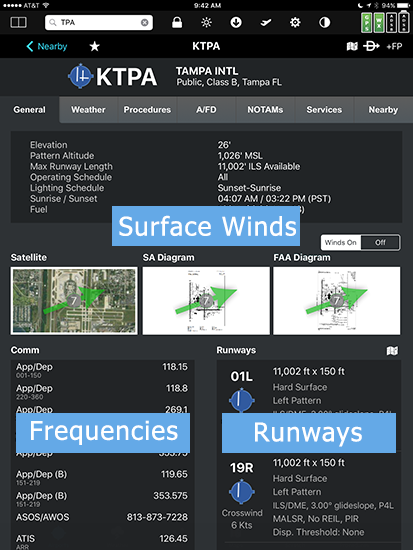Select App/Dep (B) 119.65 frequency
The height and width of the screenshot is (550, 413).
coord(102,477)
